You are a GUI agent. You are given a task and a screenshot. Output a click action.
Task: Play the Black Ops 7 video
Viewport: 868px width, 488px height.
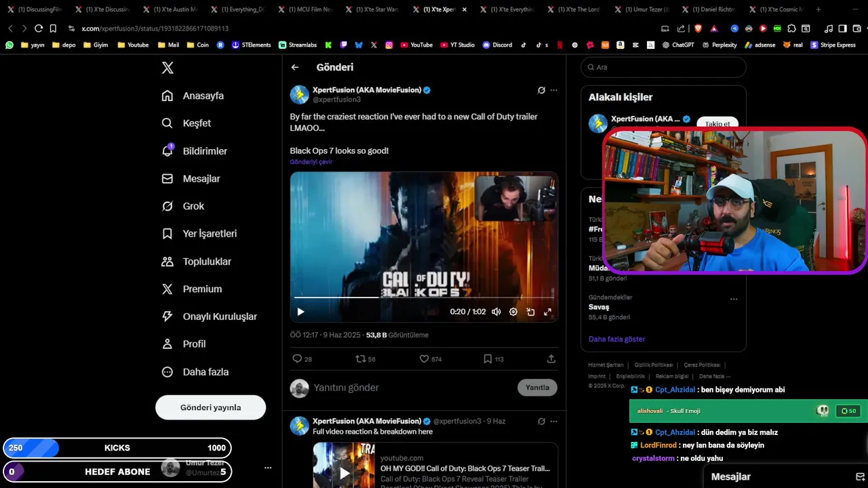300,312
